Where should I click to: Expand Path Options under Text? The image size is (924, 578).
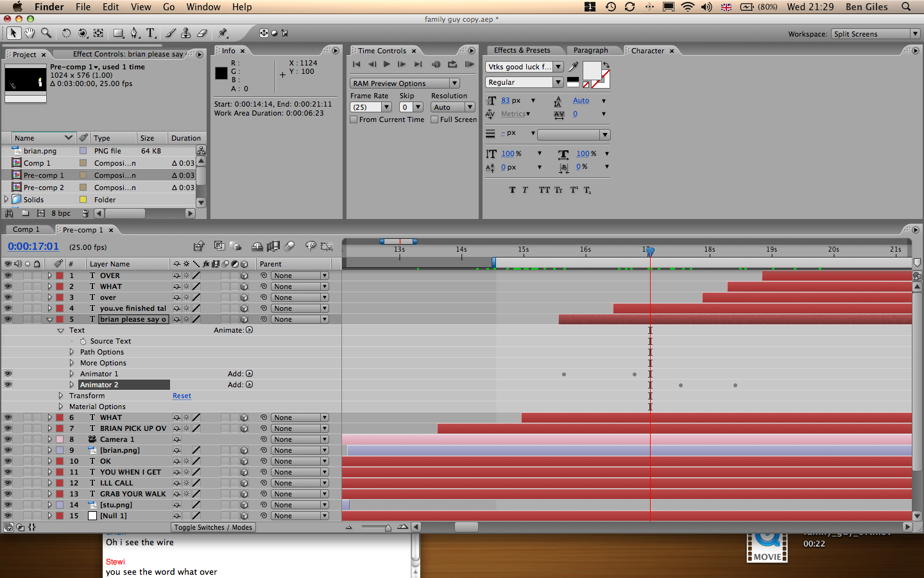click(72, 352)
